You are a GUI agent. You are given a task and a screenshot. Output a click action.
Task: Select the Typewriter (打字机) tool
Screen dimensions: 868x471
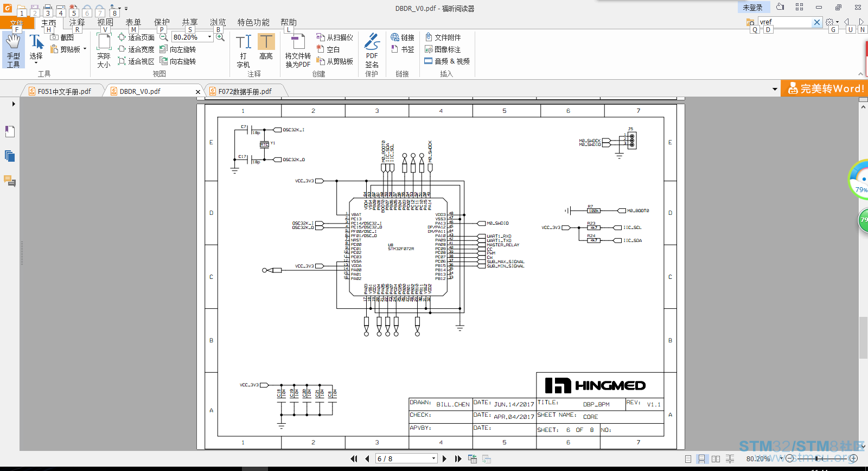pyautogui.click(x=244, y=50)
